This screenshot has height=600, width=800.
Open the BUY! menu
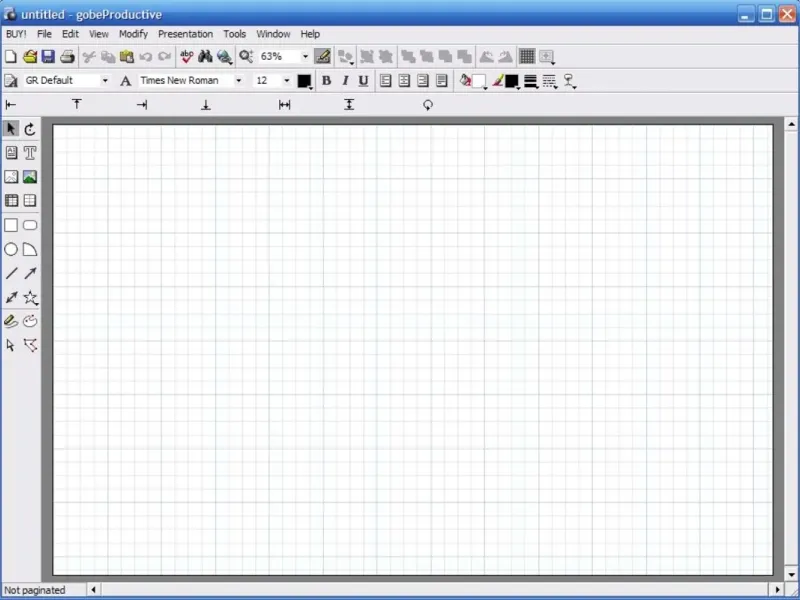[16, 34]
